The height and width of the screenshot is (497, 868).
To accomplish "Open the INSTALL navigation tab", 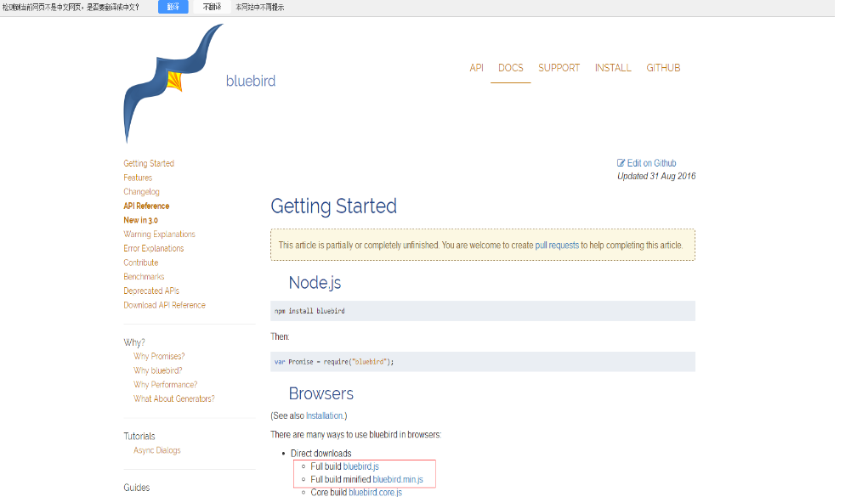I will point(613,67).
